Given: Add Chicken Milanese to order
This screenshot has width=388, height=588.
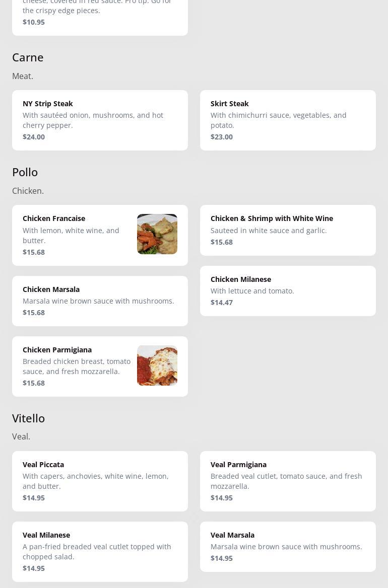Looking at the screenshot, I should tap(288, 291).
